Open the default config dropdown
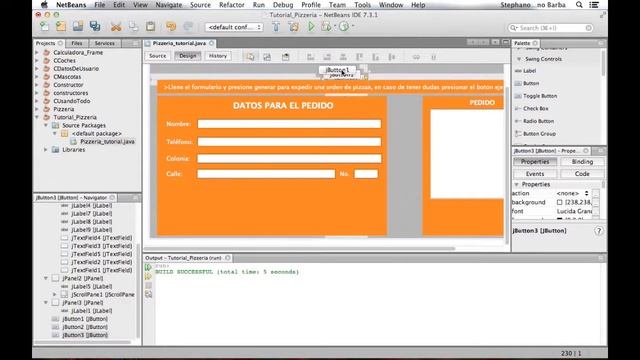 coord(234,27)
